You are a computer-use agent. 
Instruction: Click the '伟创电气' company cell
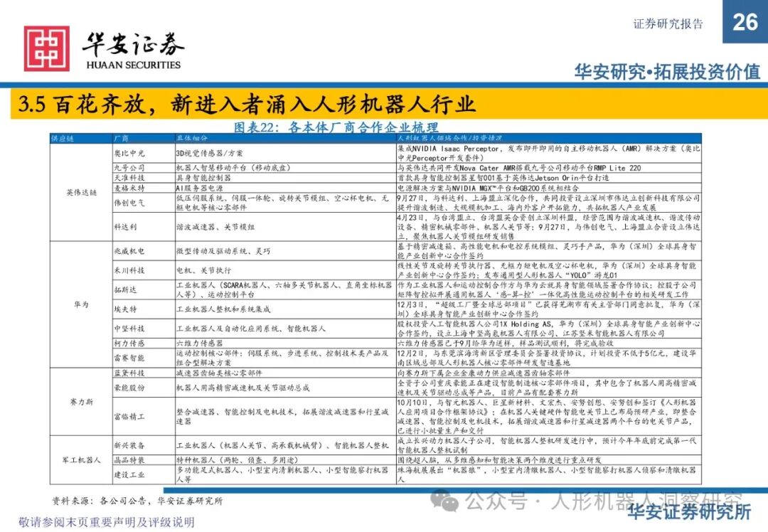(x=144, y=203)
